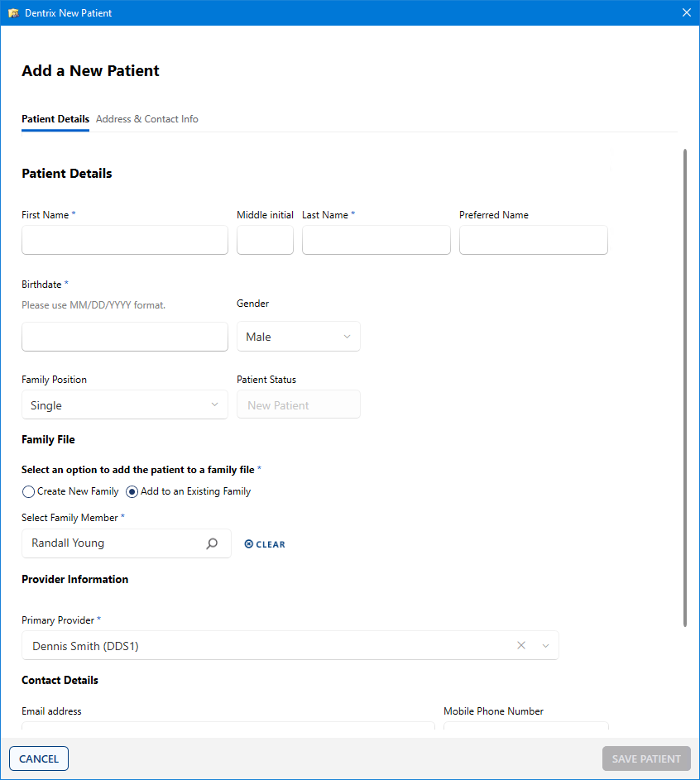
Task: Open the Gender dropdown showing Male
Action: pos(299,337)
